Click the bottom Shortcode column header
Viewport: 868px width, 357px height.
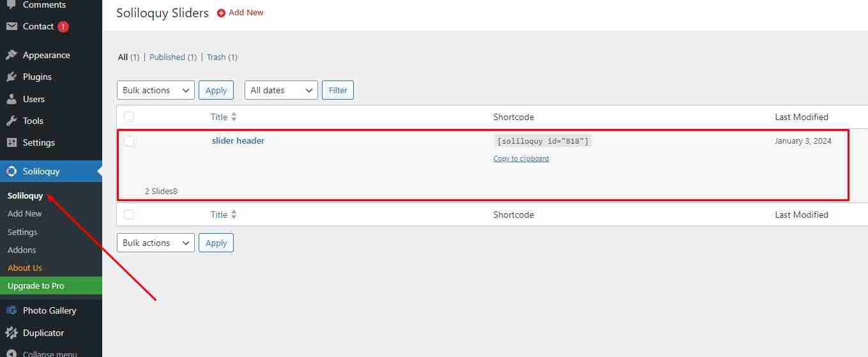coord(514,215)
